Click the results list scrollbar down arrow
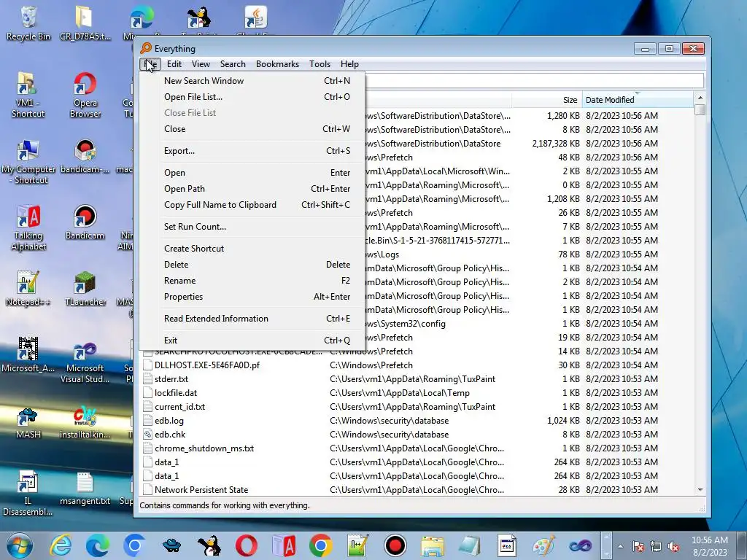 700,489
